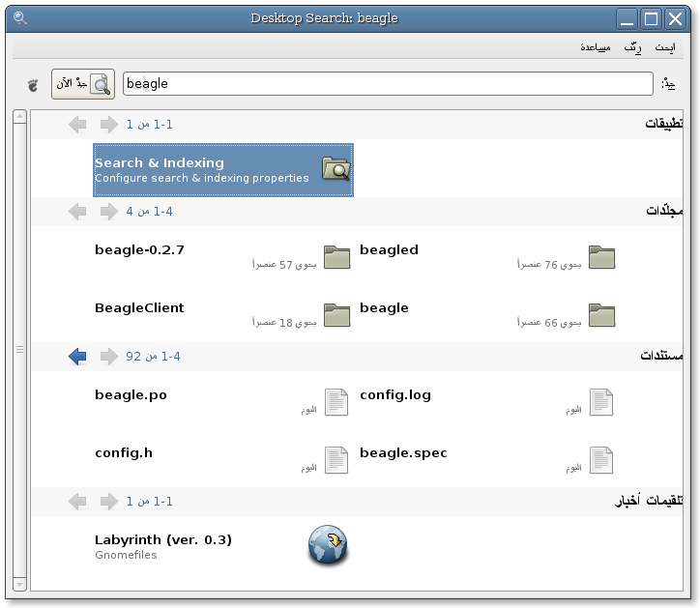Image resolution: width=700 pixels, height=608 pixels.
Task: Open the رتّب (Sort) menu
Action: coord(632,47)
